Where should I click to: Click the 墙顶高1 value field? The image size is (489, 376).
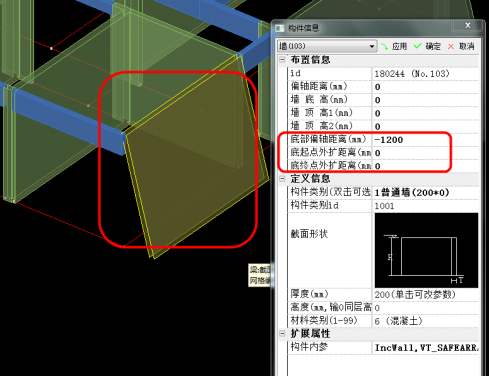[425, 113]
